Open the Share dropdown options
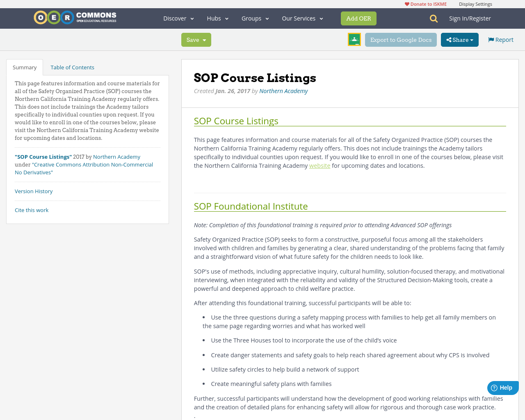This screenshot has width=525, height=420. pos(459,39)
